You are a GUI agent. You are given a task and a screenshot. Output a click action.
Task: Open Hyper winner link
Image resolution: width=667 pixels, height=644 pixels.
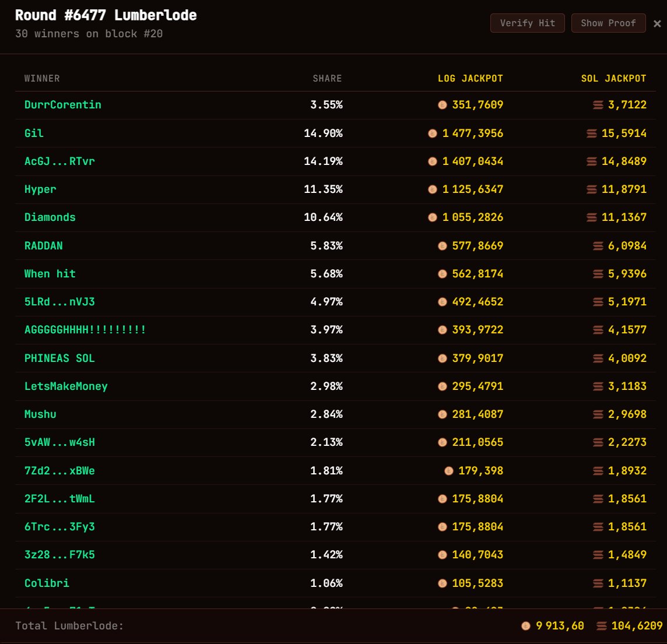point(40,189)
